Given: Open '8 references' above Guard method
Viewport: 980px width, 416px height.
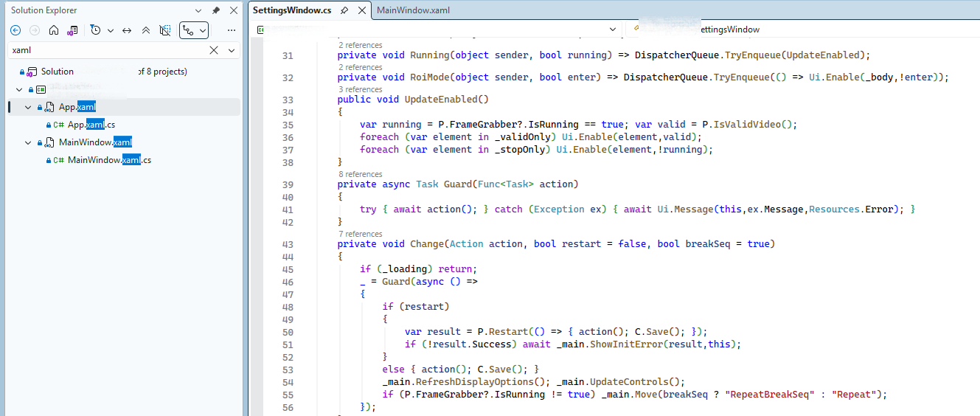Looking at the screenshot, I should point(360,174).
